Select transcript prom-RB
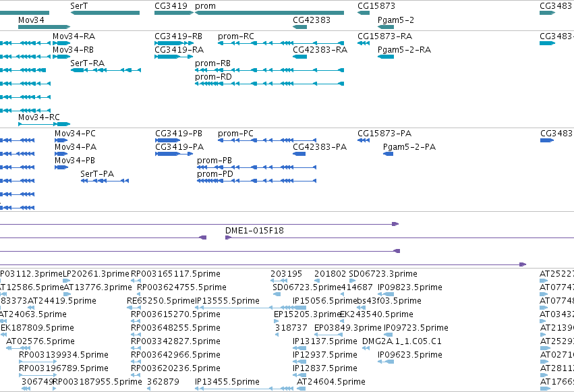The height and width of the screenshot is (392, 574). click(269, 70)
